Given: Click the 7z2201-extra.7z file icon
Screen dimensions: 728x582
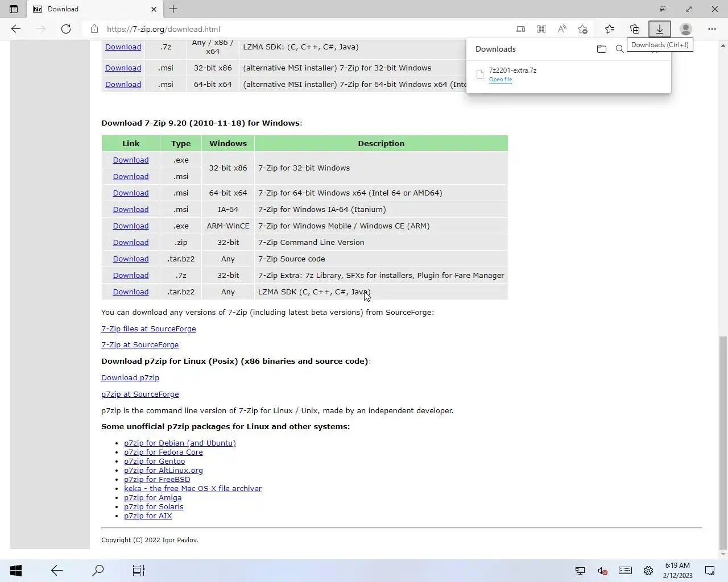Looking at the screenshot, I should (480, 74).
